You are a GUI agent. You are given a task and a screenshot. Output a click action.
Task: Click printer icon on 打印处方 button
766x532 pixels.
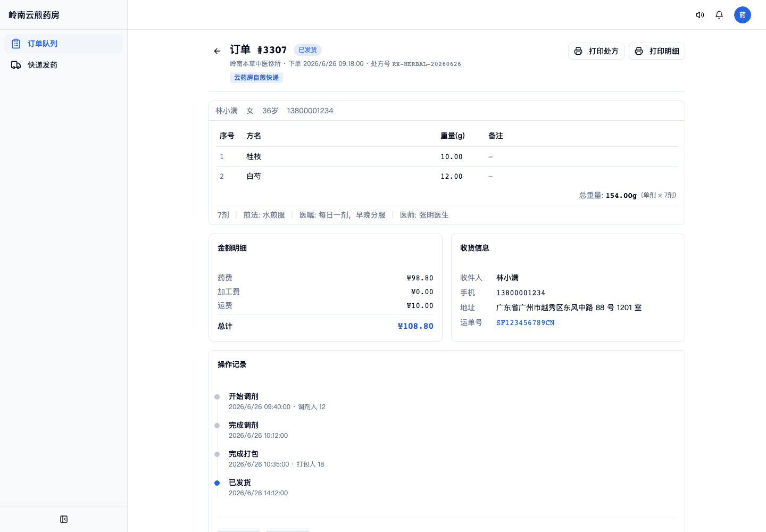(578, 51)
